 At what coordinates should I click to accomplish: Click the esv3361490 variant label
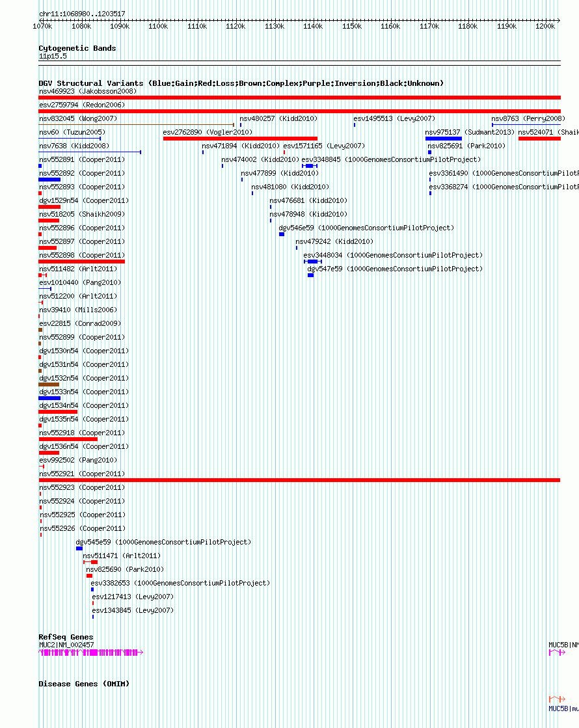504,174
